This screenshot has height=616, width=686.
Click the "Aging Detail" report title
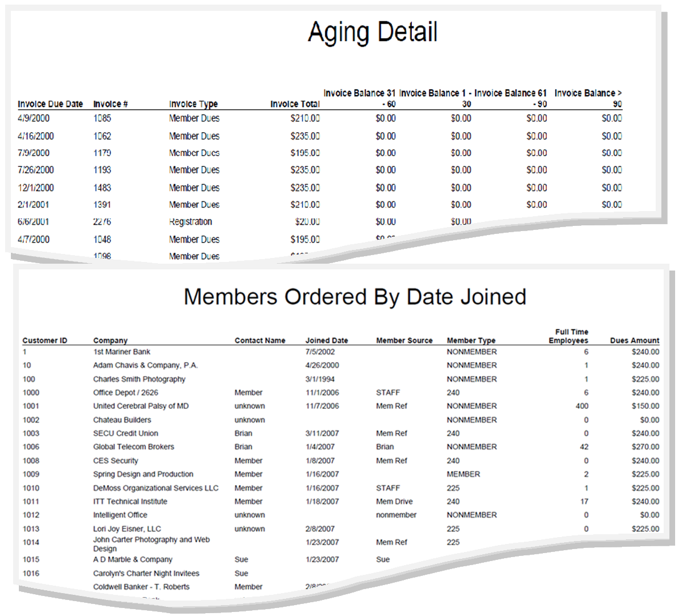pyautogui.click(x=372, y=33)
